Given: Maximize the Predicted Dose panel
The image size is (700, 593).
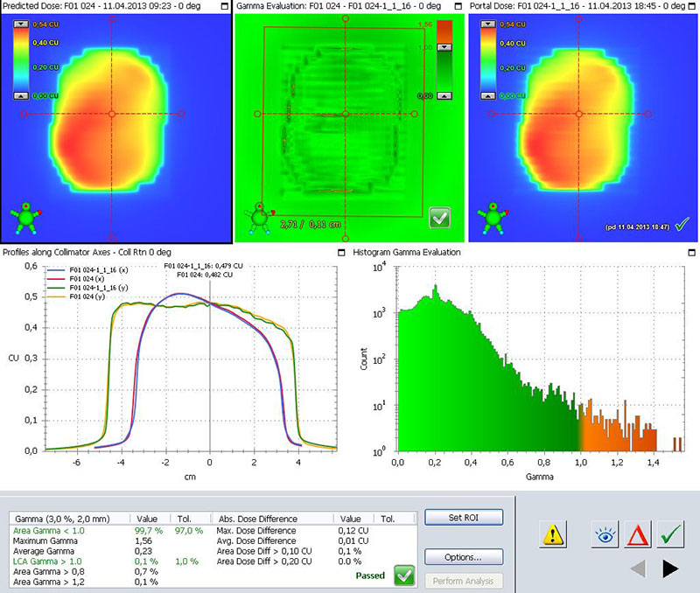Looking at the screenshot, I should point(225,6).
